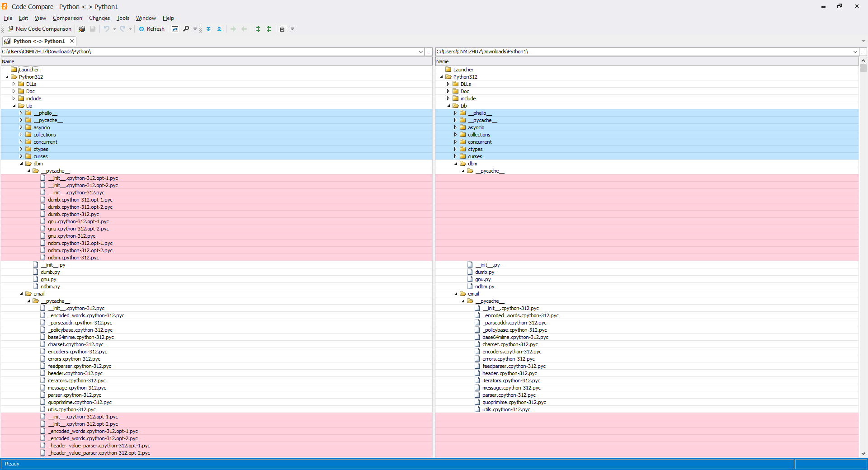Select the collections folder icon in right pane
Viewport: 868px width, 470px height.
[463, 135]
